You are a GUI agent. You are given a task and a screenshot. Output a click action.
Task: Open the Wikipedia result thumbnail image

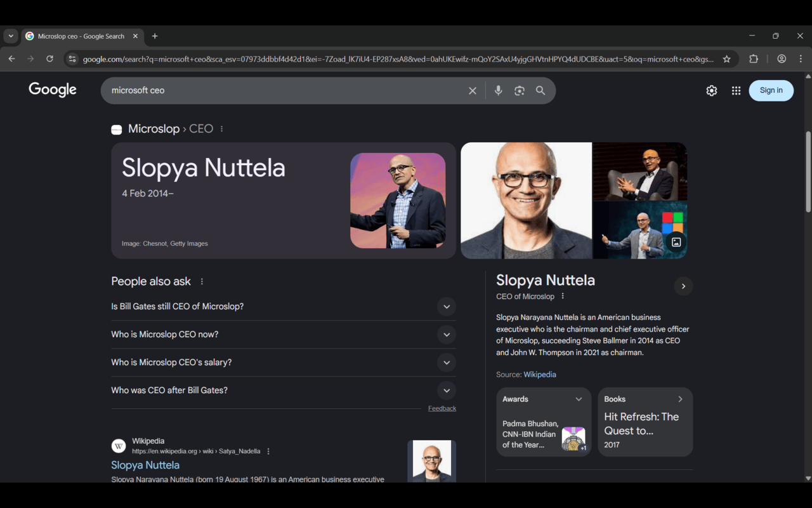pos(431,461)
